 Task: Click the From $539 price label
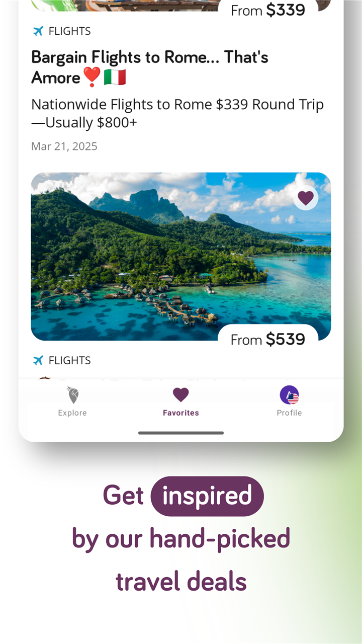tap(268, 340)
